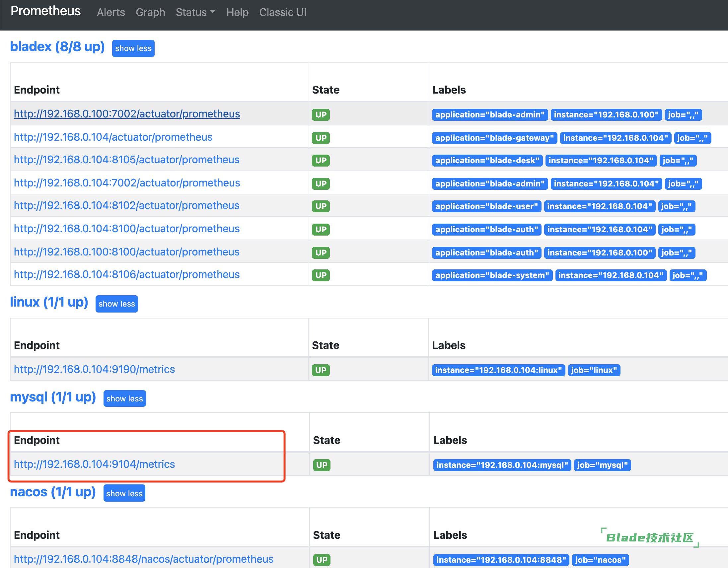The height and width of the screenshot is (568, 728).
Task: Open endpoint 192.168.0.104:7002 actuator link
Action: 127,183
